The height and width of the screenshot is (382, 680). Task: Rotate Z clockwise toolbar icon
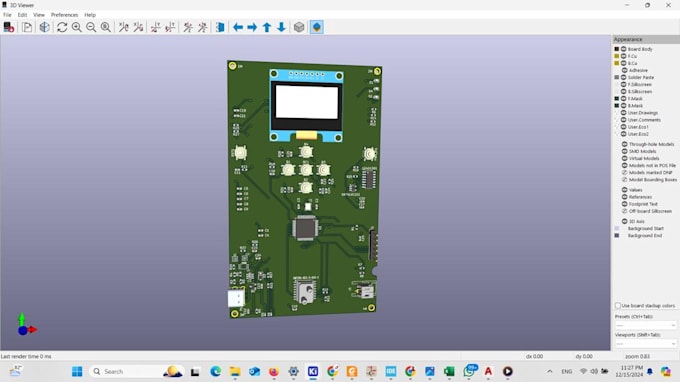pyautogui.click(x=188, y=27)
